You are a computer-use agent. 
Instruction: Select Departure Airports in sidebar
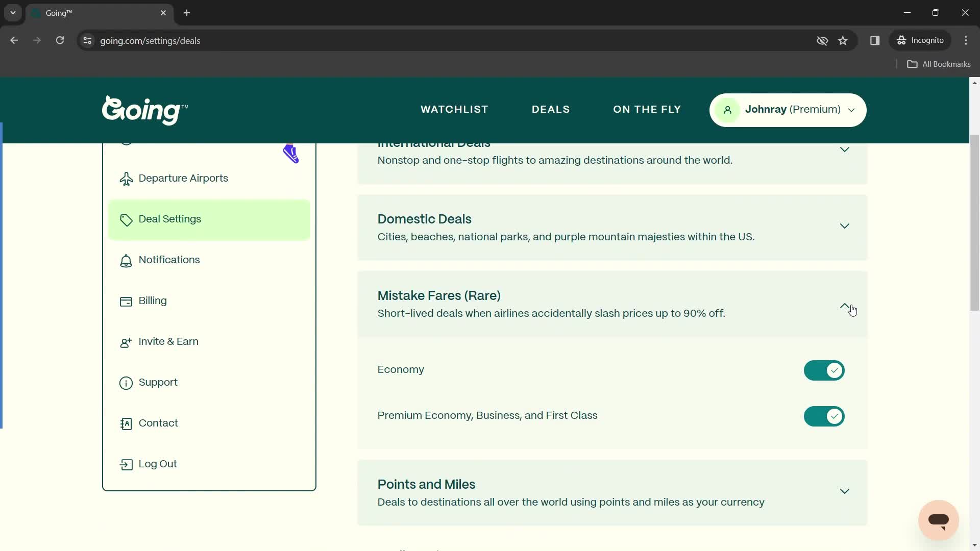click(209, 179)
